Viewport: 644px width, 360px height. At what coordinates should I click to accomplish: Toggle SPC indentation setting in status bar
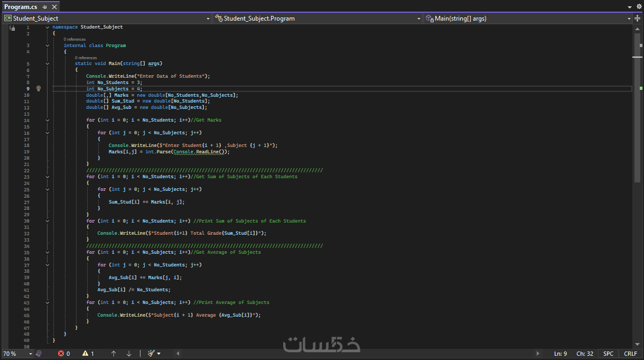pos(609,354)
